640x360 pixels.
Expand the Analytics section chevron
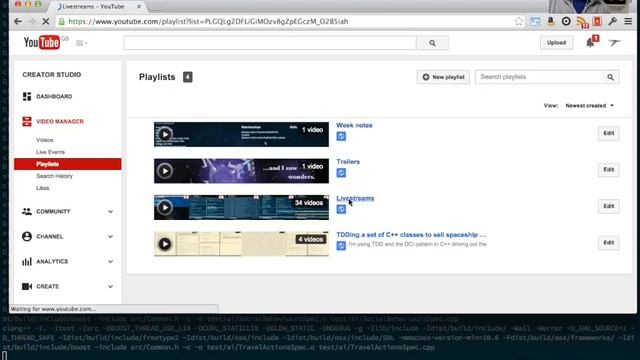pyautogui.click(x=110, y=261)
